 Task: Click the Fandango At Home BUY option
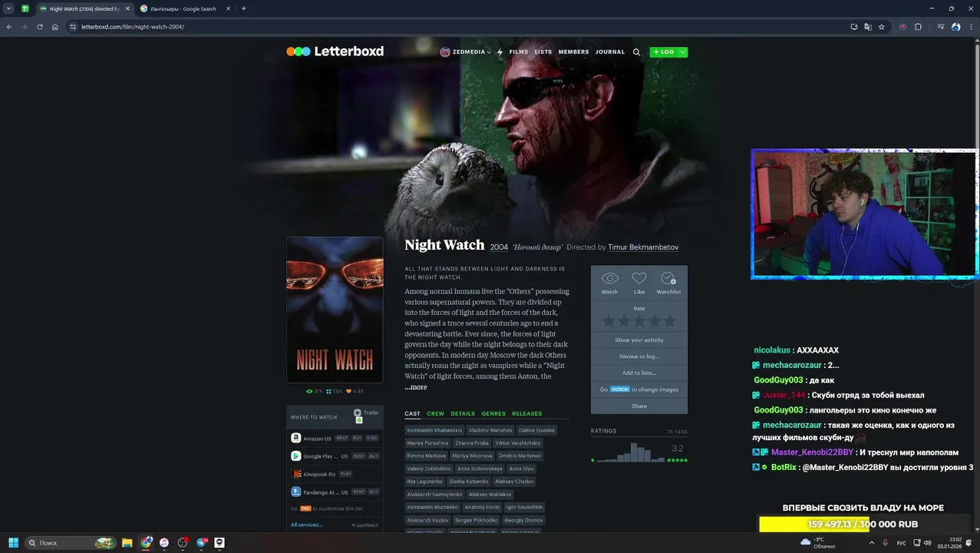click(x=374, y=492)
